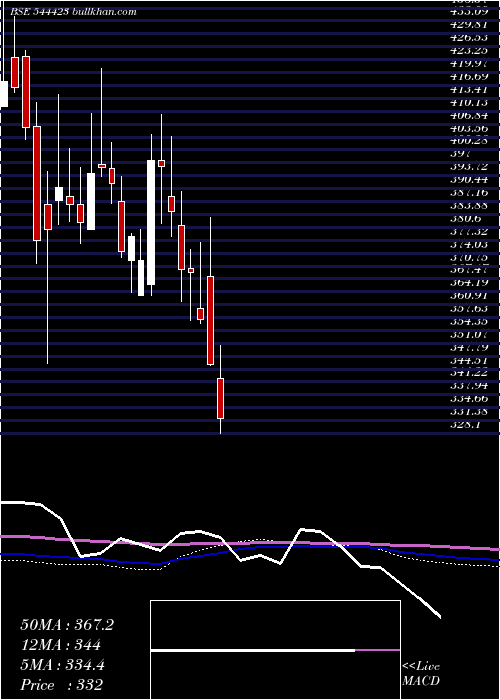Click the 351.07 price axis label

[x=468, y=334]
